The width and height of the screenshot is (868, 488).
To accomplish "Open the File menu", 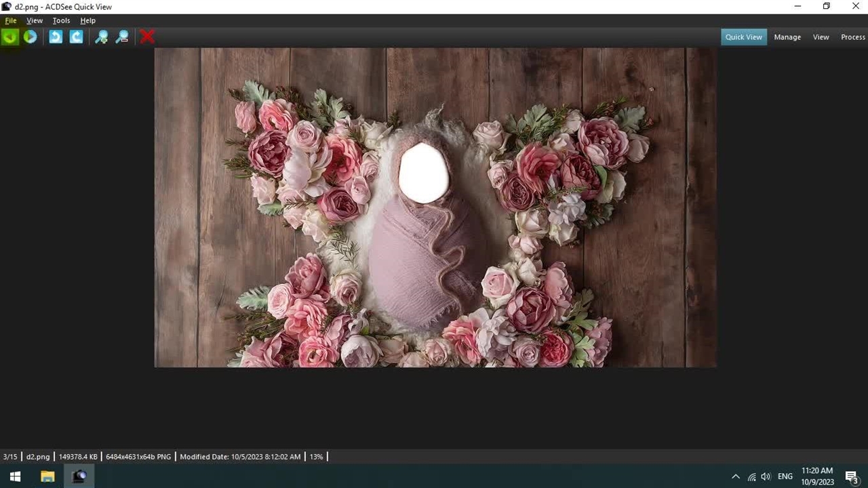I will click(x=11, y=20).
